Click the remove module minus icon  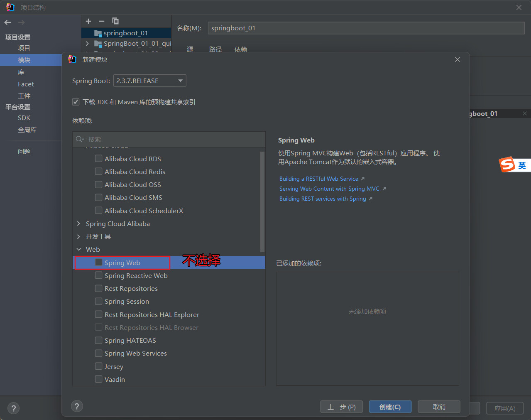(x=102, y=21)
